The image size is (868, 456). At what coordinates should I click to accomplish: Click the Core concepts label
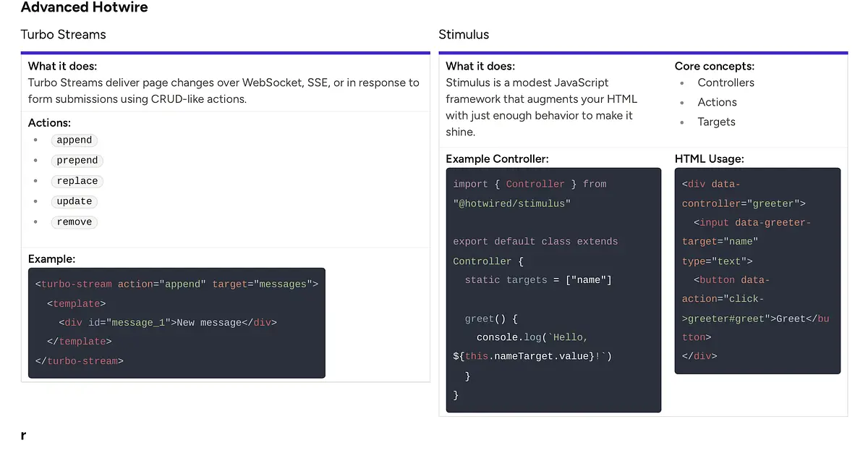pos(714,66)
